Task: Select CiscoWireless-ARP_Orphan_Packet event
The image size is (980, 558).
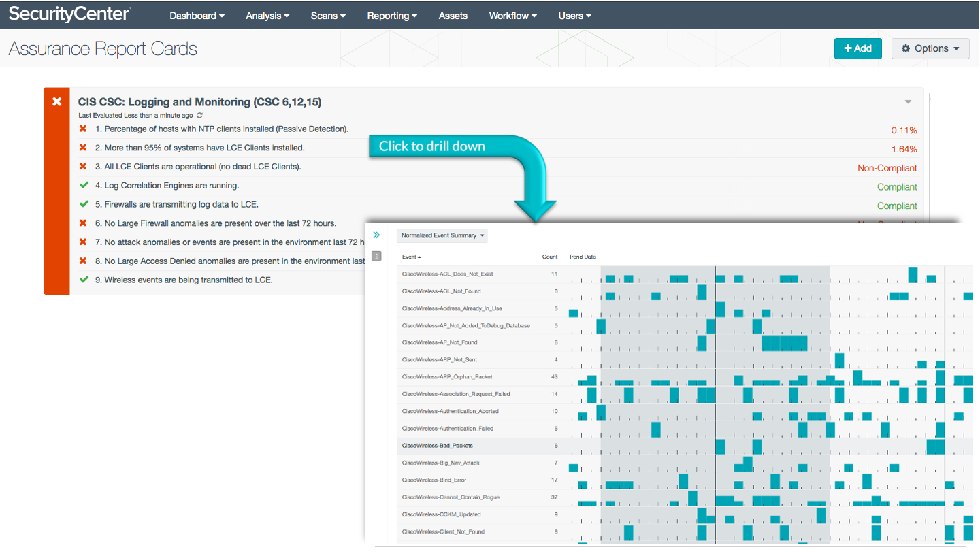Action: pyautogui.click(x=447, y=376)
